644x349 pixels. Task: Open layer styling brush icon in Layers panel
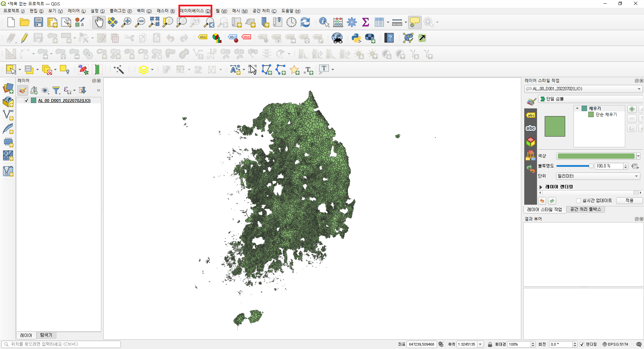(23, 90)
